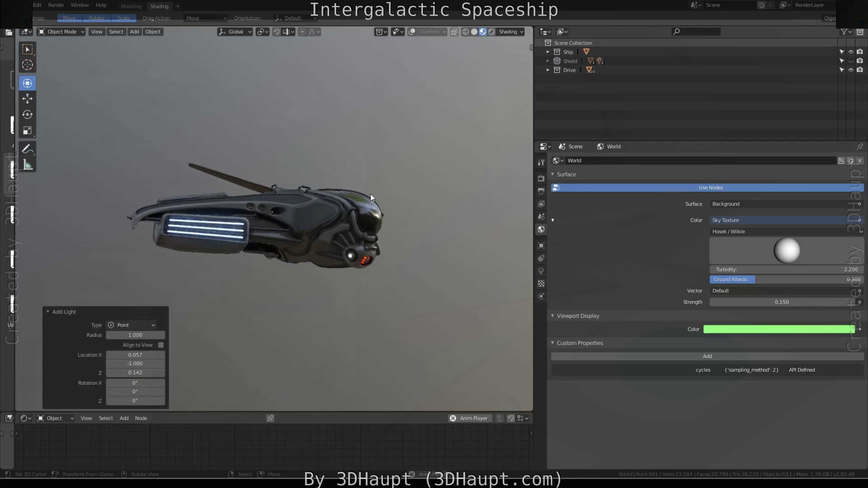Screen dimensions: 868x488
Task: Switch to the Modeling workspace tab
Action: pyautogui.click(x=131, y=6)
